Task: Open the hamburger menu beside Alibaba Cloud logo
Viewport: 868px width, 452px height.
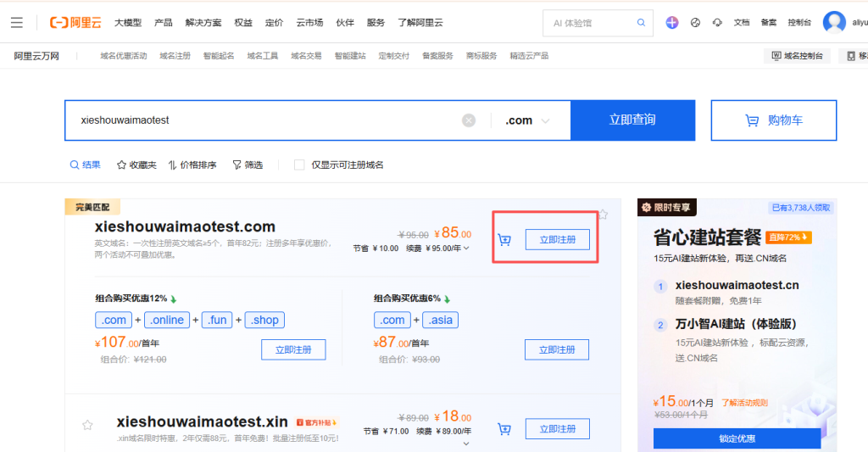Action: 17,22
